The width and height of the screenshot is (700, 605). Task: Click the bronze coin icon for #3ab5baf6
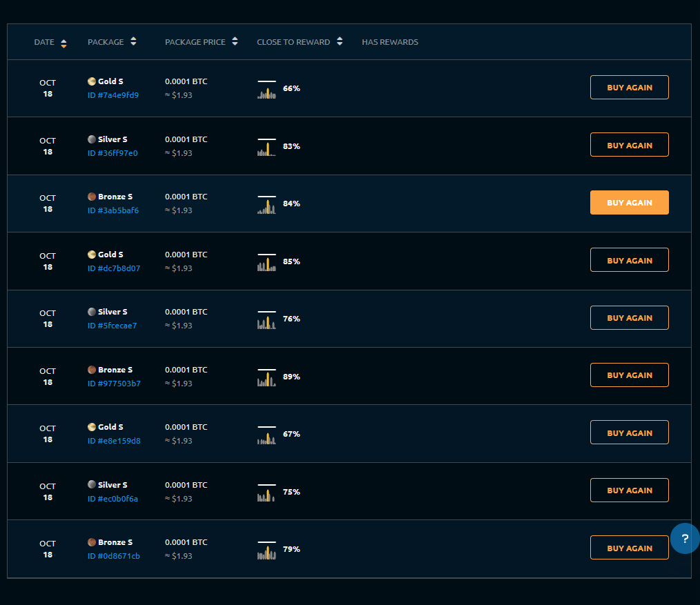coord(92,197)
